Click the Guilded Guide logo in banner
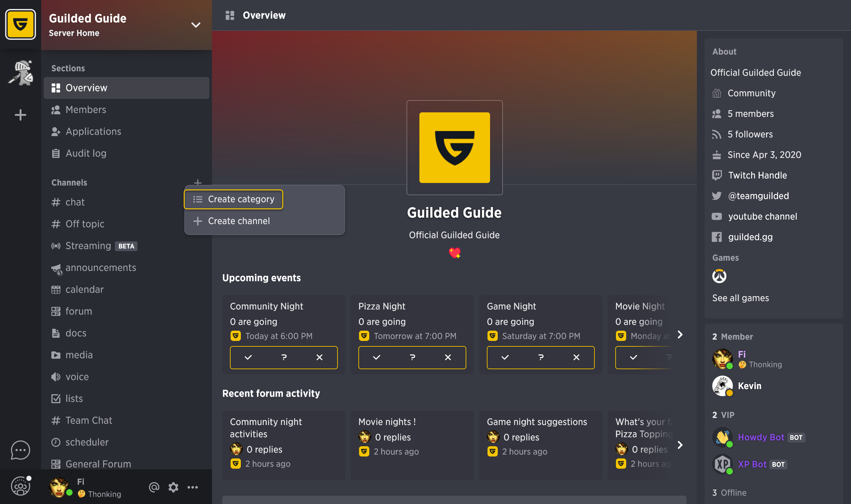This screenshot has width=851, height=504. (x=454, y=147)
